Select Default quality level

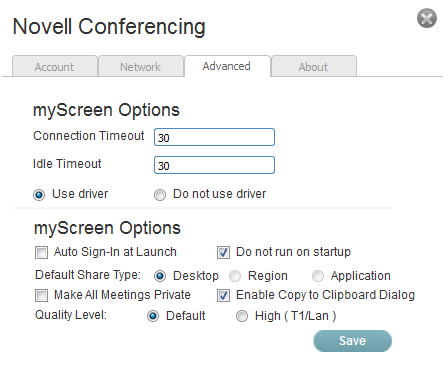[x=153, y=316]
